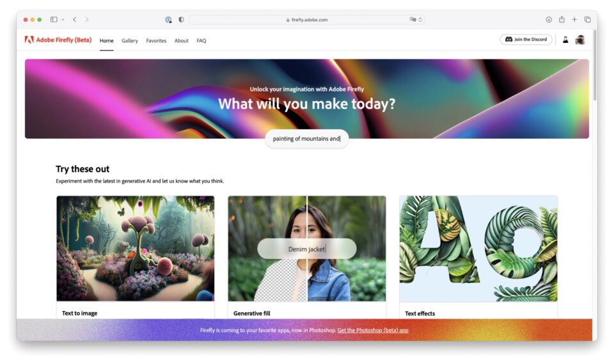Open a new tab with the plus icon
Image resolution: width=614 pixels, height=364 pixels.
pos(574,19)
